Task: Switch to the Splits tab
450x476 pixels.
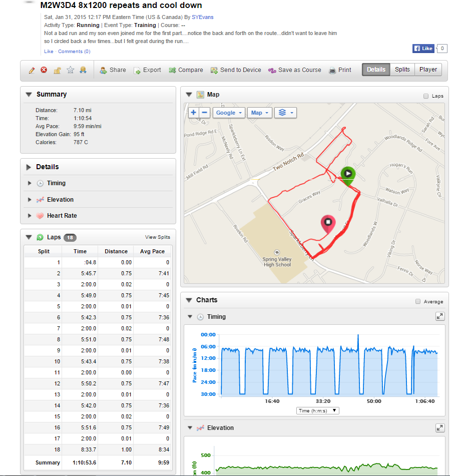Action: coord(402,70)
